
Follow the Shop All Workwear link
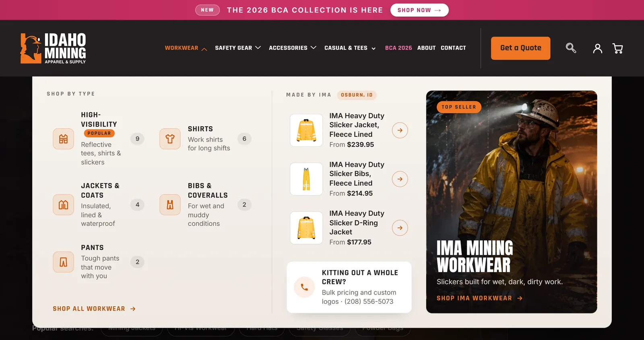click(x=94, y=309)
